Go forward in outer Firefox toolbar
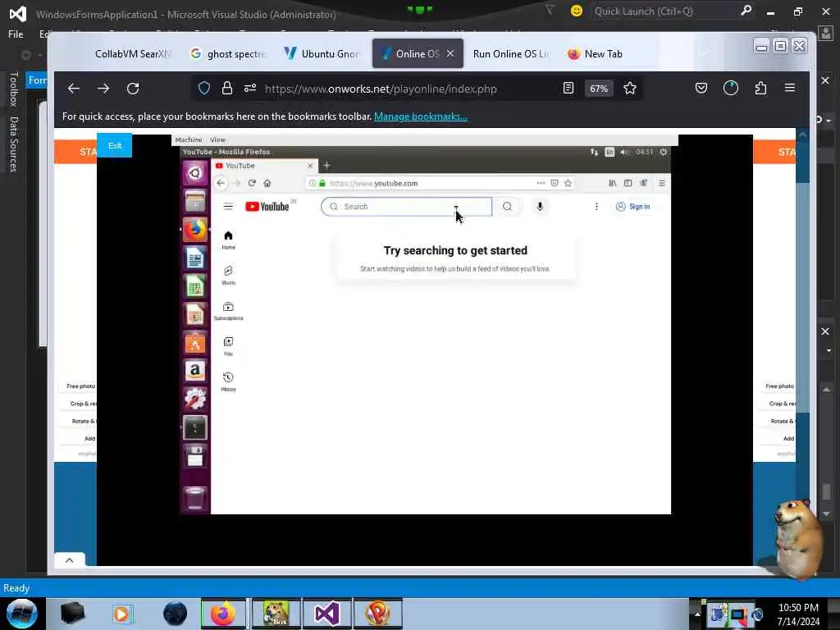The width and height of the screenshot is (840, 630). [x=103, y=89]
